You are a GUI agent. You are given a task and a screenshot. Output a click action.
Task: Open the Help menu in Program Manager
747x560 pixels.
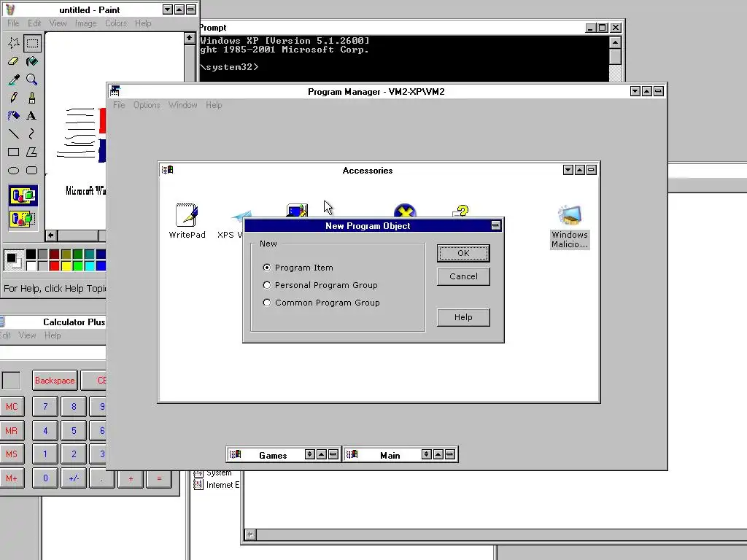(214, 105)
